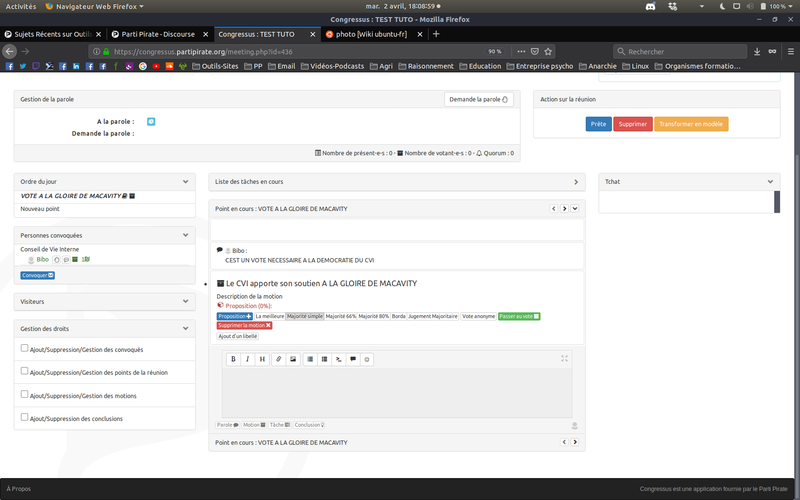
Task: Click the Firefox Rechercher search field
Action: [x=680, y=51]
